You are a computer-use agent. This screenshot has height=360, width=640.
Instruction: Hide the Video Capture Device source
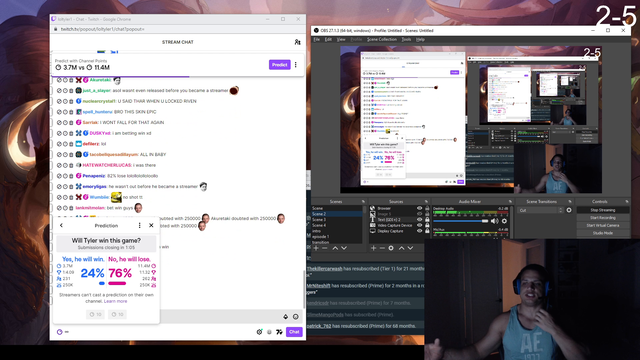(419, 225)
